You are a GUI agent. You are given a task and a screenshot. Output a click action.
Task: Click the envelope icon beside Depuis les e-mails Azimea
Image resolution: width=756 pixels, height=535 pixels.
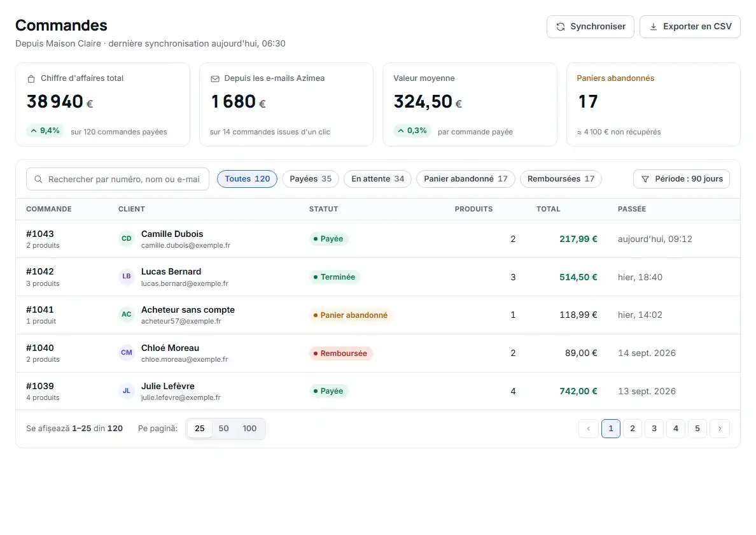[x=215, y=78]
